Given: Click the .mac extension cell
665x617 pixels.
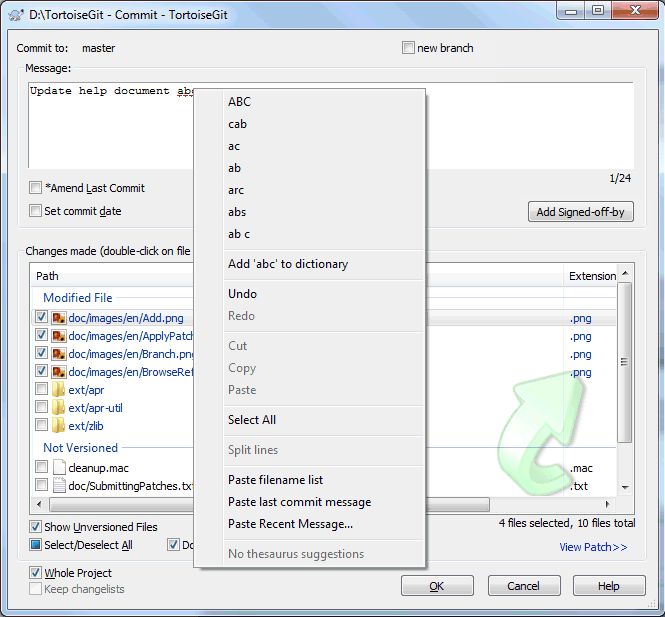Looking at the screenshot, I should coord(581,468).
